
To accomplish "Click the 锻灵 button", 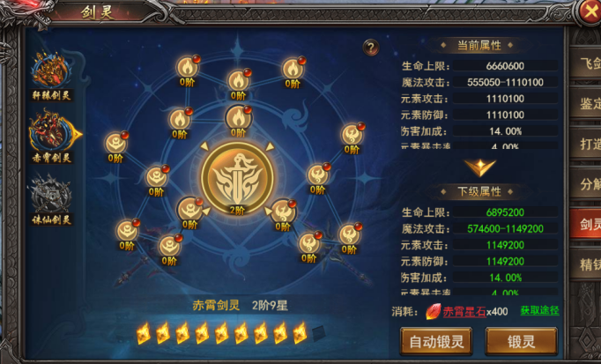I will tap(522, 341).
